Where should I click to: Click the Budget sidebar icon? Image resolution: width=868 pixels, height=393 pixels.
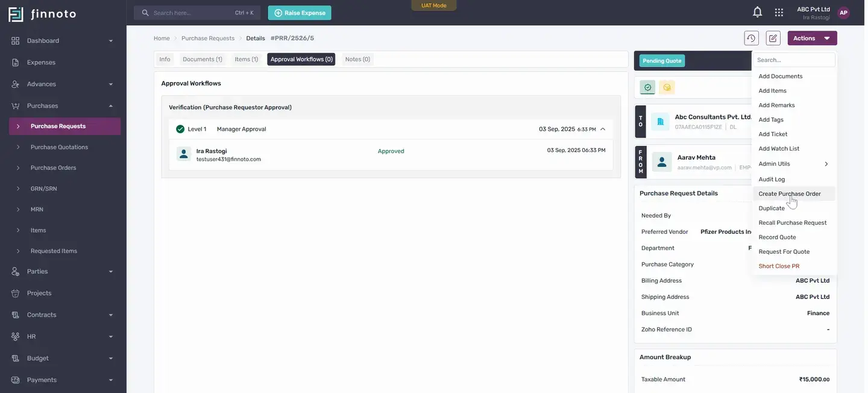pos(16,358)
